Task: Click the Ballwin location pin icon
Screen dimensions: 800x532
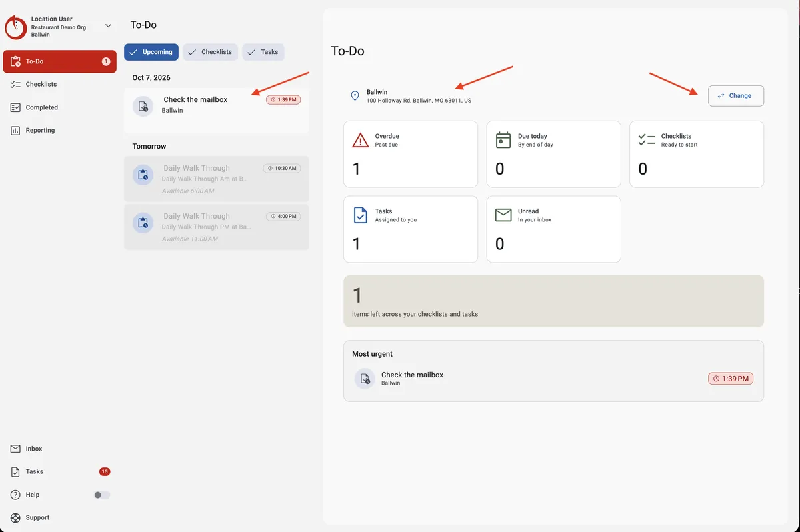Action: click(x=355, y=96)
